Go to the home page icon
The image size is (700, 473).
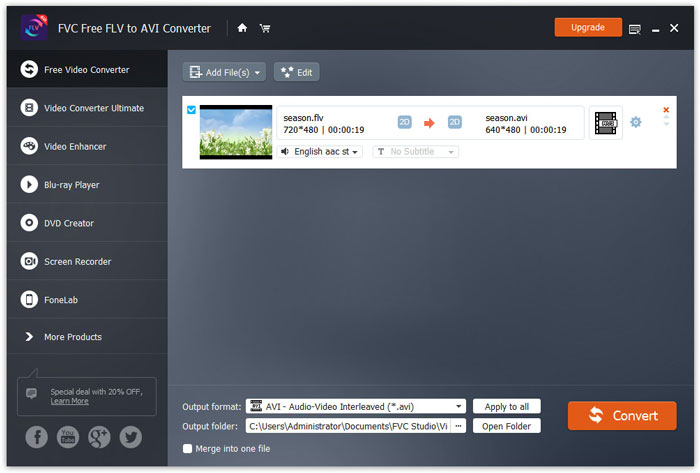coord(242,28)
